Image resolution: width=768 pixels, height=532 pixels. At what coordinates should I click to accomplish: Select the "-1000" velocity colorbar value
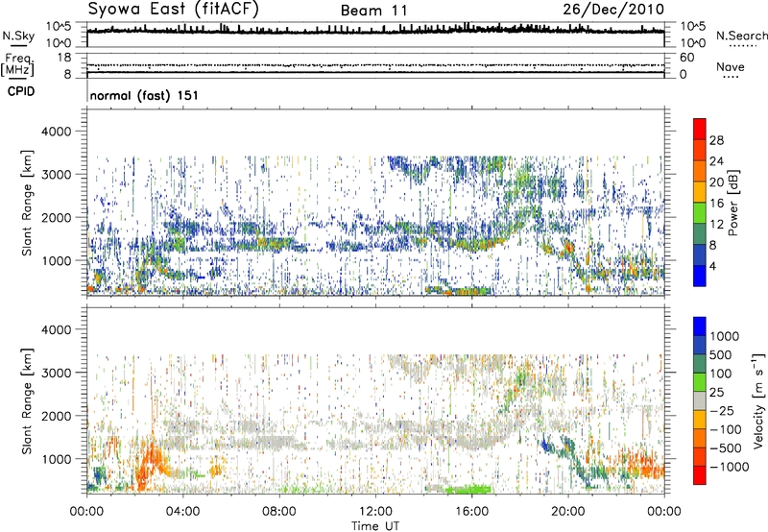point(730,467)
